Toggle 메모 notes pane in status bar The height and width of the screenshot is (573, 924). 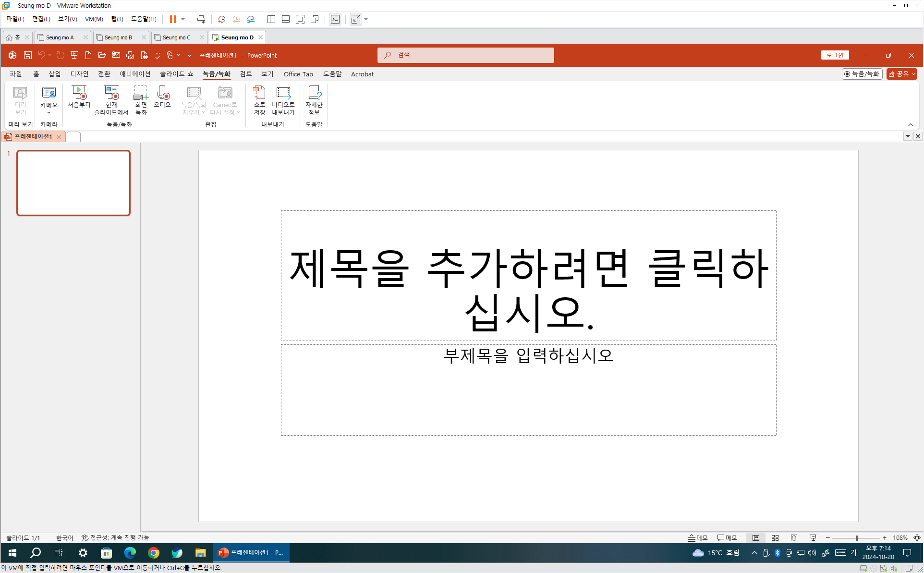[x=698, y=538]
